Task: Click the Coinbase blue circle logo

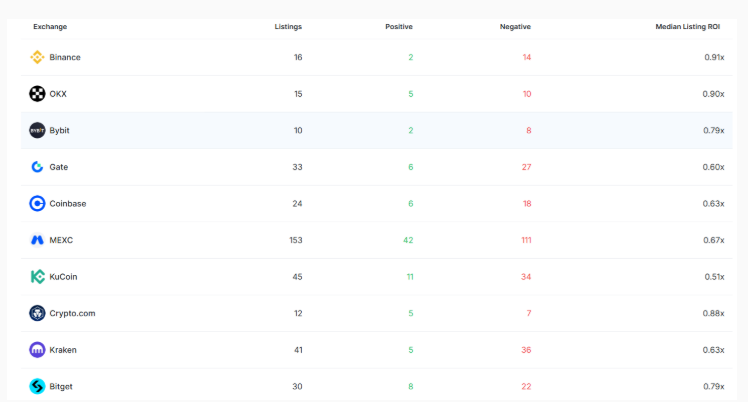Action: pos(37,204)
